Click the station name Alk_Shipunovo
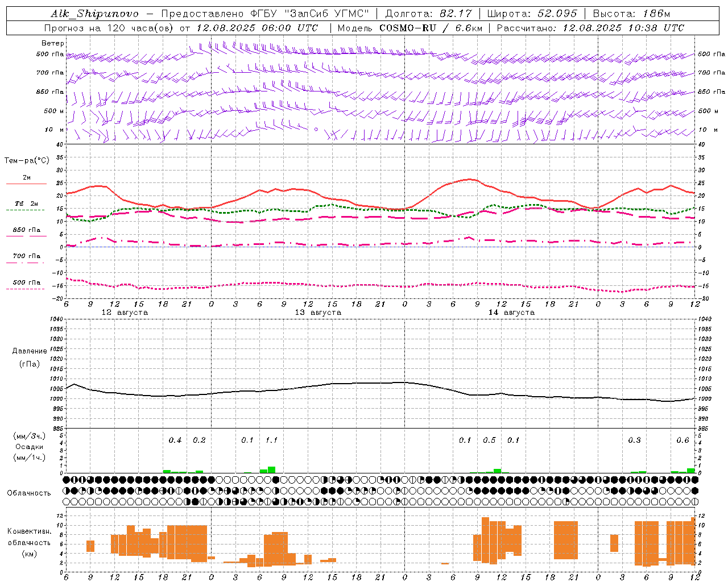 tap(94, 14)
